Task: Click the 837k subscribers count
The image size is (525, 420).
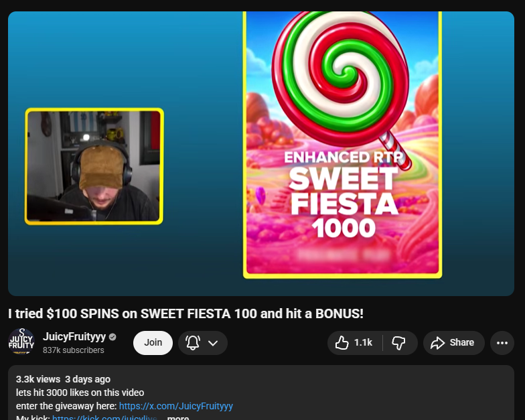Action: (74, 350)
